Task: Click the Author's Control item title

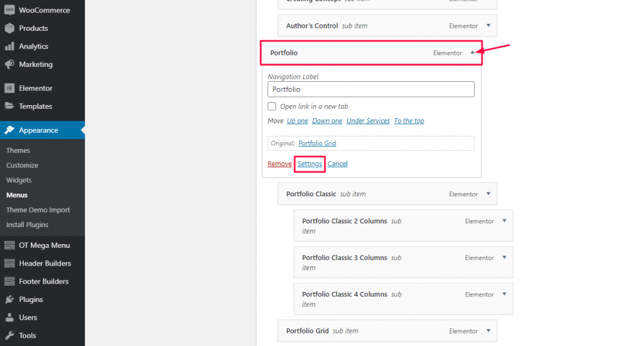Action: click(x=312, y=25)
